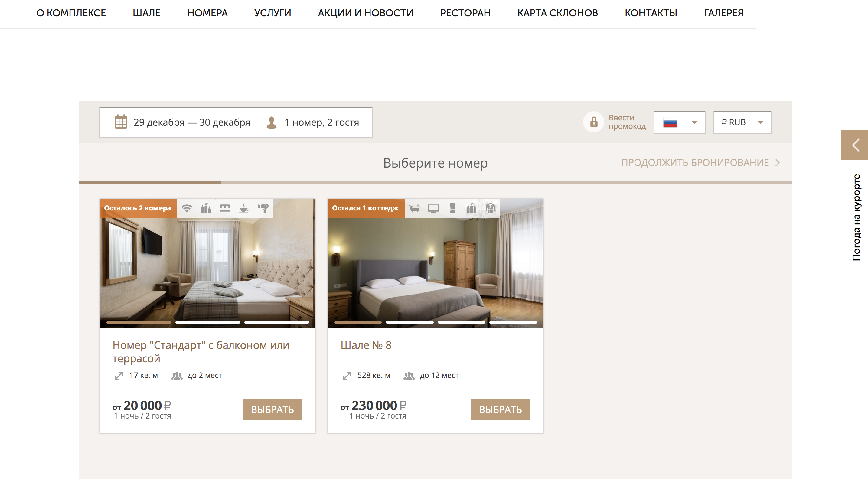Click the bathtub icon on Шале № 8 card
Screen dimensions: 868x479
click(414, 208)
